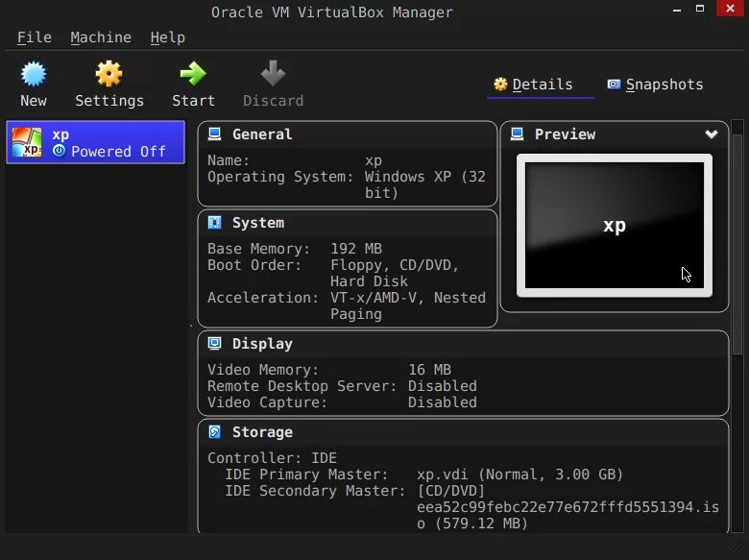
Task: Click the Display section screen icon
Action: click(215, 344)
